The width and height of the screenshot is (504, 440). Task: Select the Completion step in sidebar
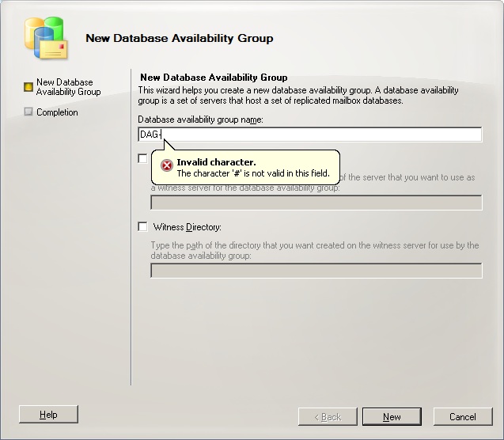pyautogui.click(x=57, y=112)
